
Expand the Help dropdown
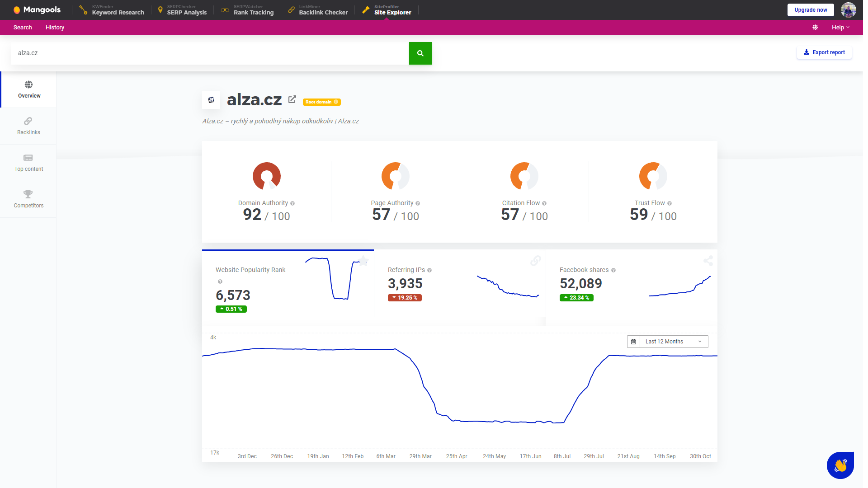click(x=840, y=28)
